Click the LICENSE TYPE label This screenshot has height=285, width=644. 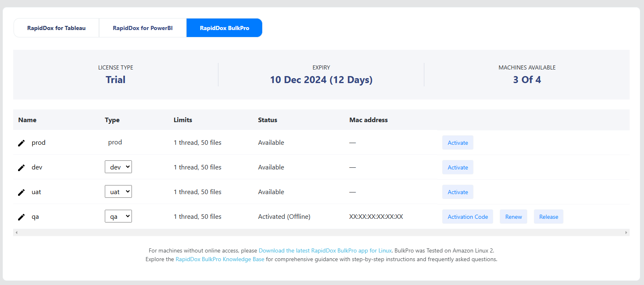pos(115,67)
